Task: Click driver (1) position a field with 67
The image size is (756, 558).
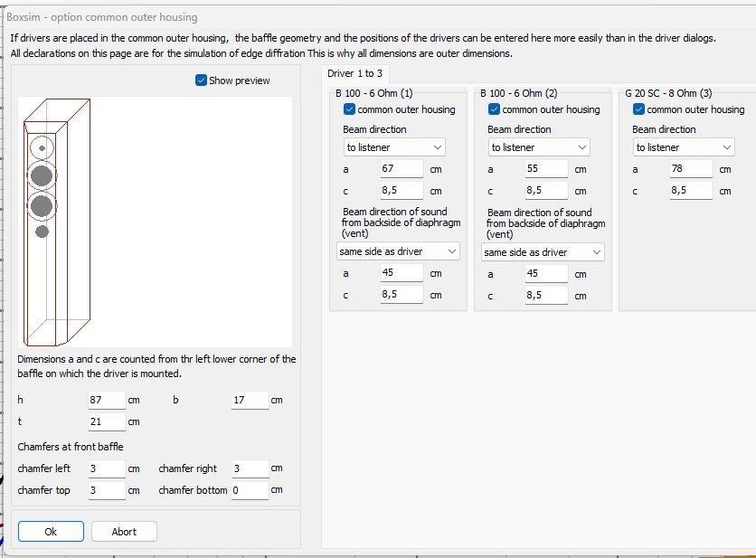Action: pos(402,169)
